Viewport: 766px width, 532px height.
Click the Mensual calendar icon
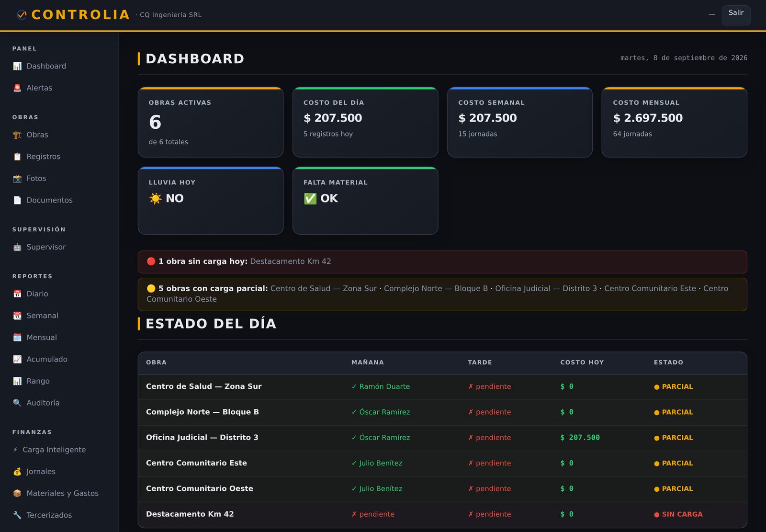(17, 338)
